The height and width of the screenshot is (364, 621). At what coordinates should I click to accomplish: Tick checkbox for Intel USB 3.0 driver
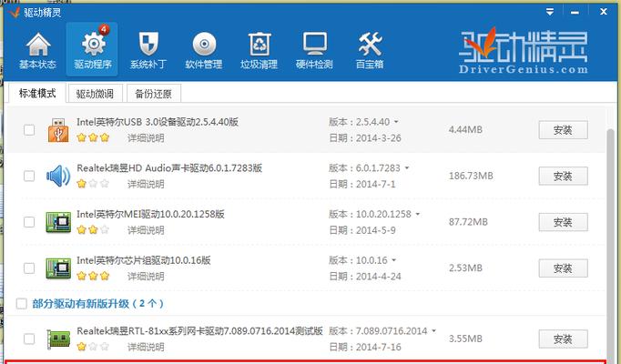pos(29,130)
